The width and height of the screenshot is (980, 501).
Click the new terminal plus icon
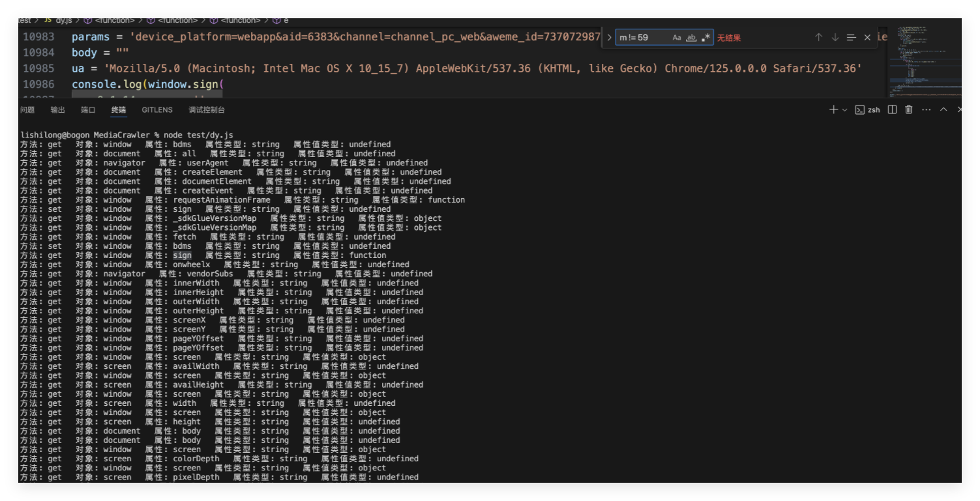pos(833,109)
